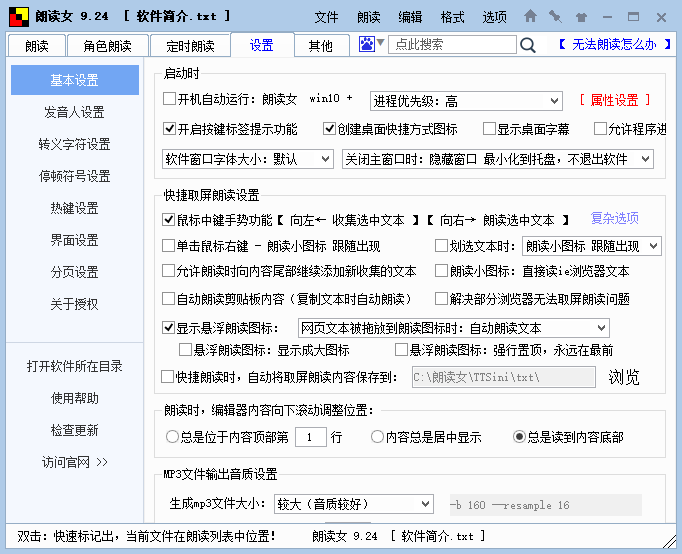Click the magnifier search icon
The image size is (682, 554).
pos(528,45)
